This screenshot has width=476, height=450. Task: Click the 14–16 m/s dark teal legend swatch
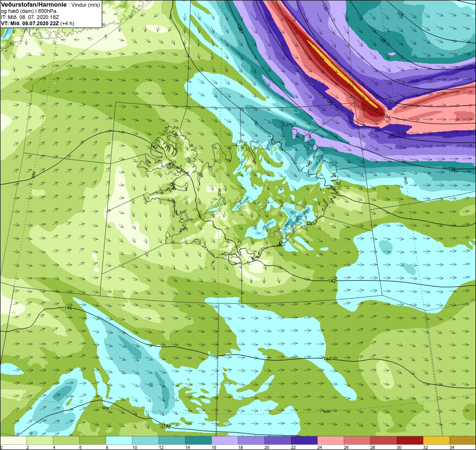[x=198, y=440]
